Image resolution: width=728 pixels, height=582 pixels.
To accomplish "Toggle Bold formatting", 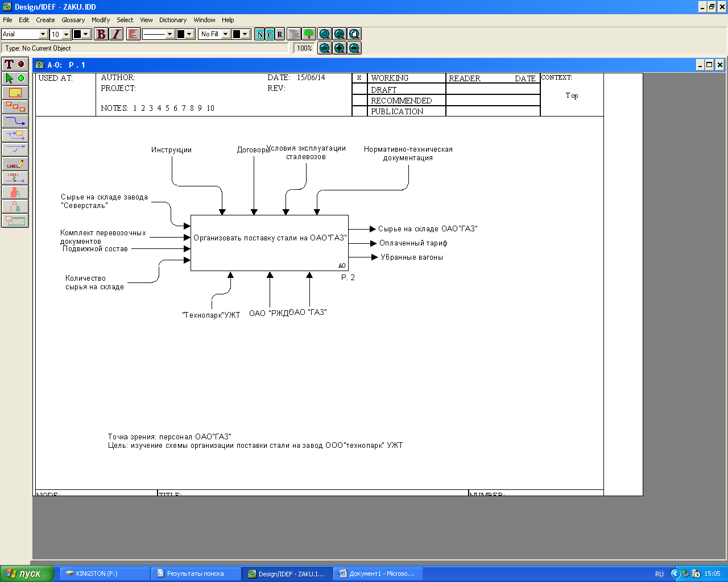I will point(101,34).
